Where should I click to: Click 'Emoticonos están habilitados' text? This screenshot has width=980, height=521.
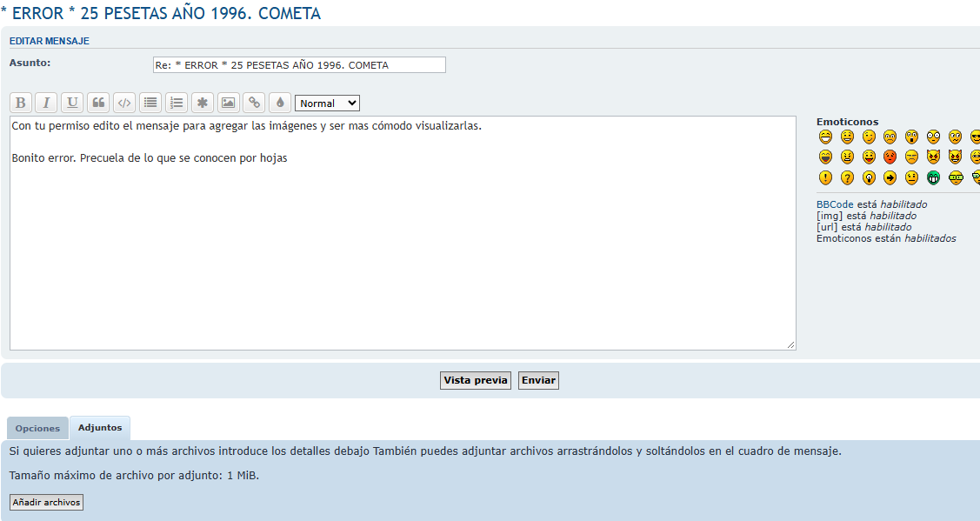click(886, 238)
